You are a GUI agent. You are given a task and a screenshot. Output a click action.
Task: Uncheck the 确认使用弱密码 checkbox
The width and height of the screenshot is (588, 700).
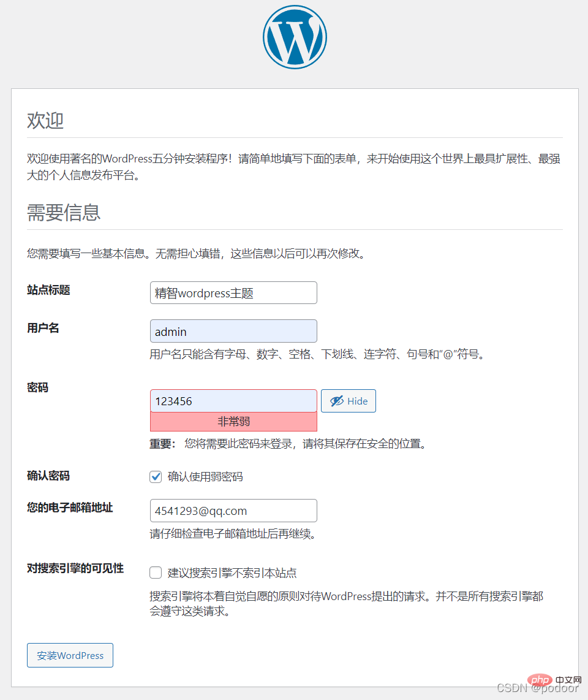pos(156,476)
